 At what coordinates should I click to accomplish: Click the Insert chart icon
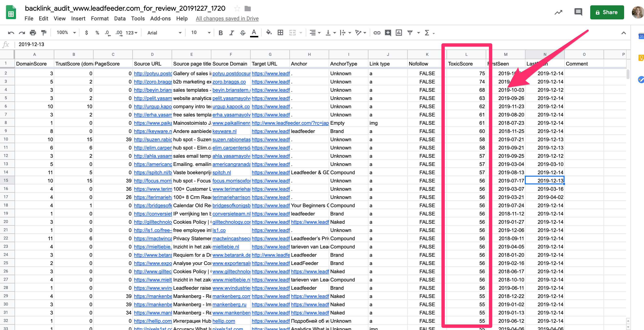point(399,33)
